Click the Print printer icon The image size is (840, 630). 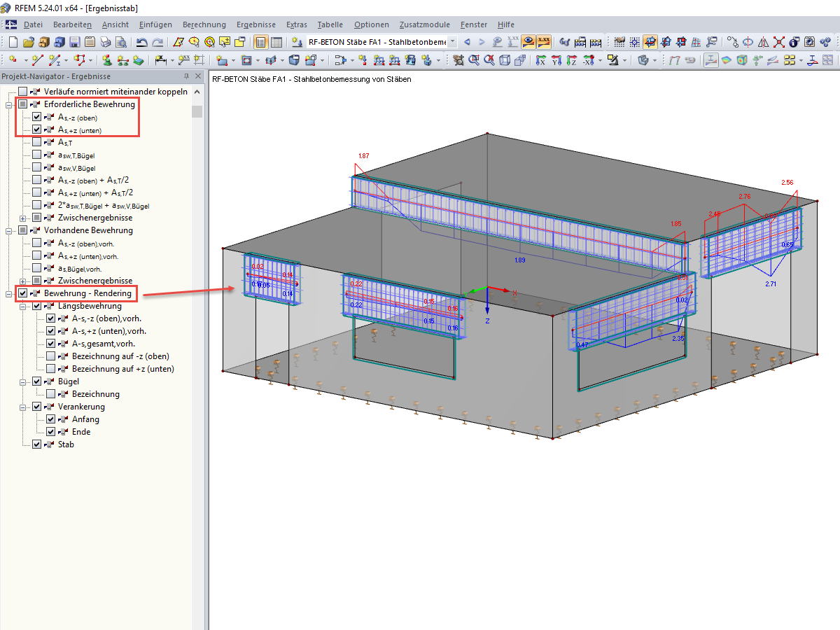[x=106, y=42]
